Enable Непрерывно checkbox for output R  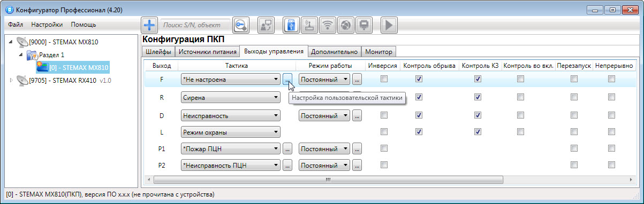(611, 97)
